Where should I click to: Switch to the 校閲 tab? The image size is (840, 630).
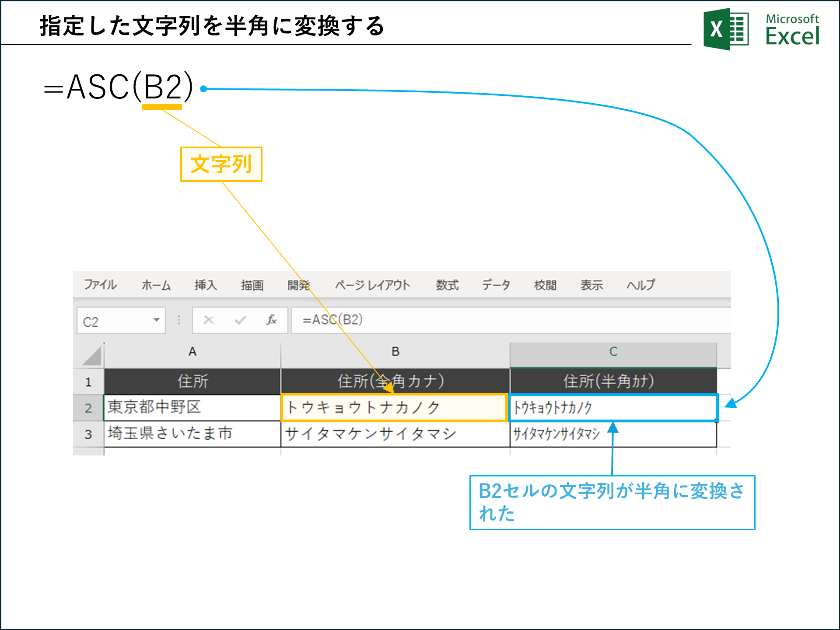pos(545,285)
